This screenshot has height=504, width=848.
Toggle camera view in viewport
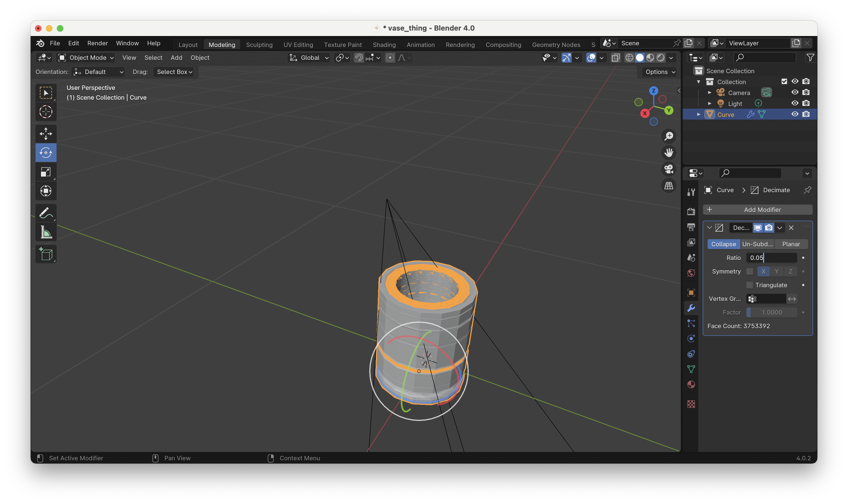tap(669, 169)
